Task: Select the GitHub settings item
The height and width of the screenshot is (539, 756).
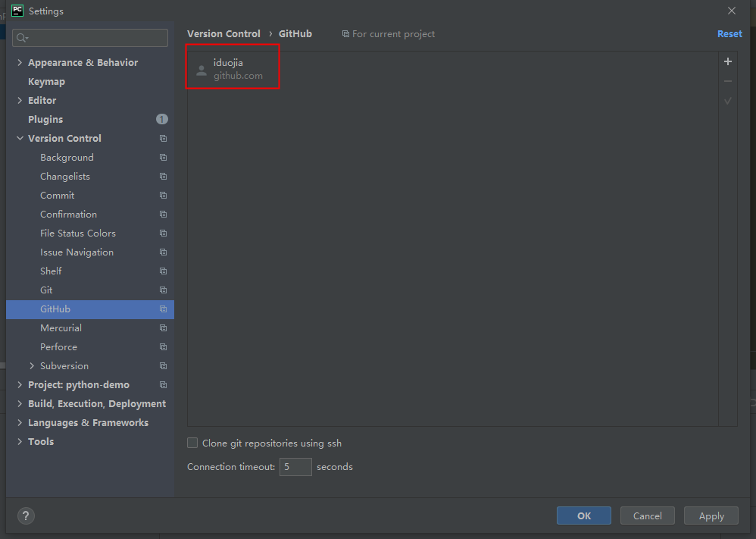Action: click(x=90, y=309)
